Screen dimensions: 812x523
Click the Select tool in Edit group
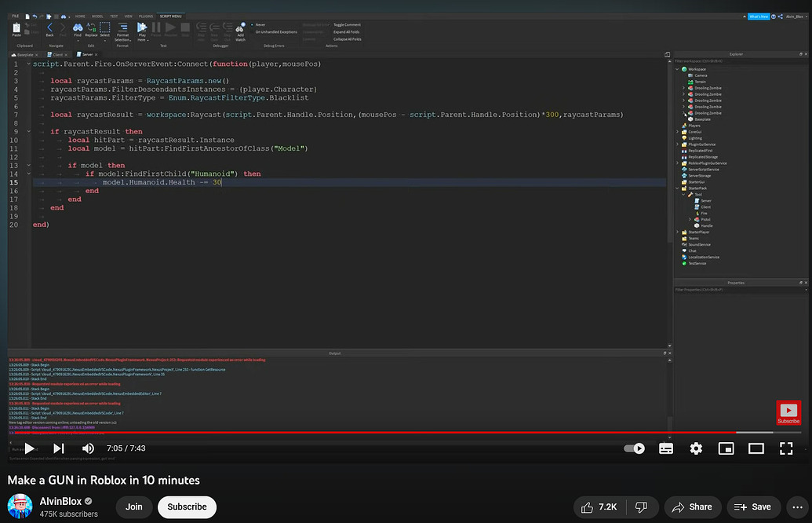104,29
